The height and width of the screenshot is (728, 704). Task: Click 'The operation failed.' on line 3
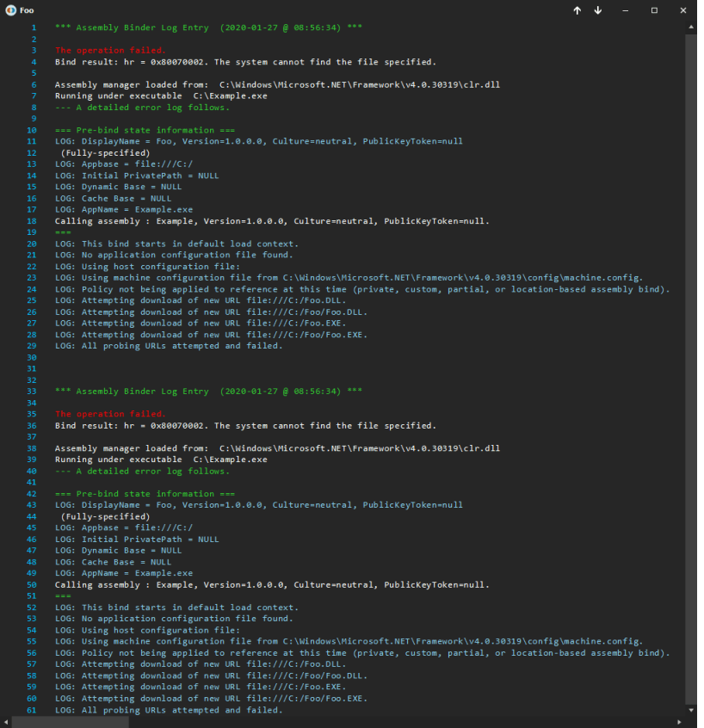[x=110, y=50]
